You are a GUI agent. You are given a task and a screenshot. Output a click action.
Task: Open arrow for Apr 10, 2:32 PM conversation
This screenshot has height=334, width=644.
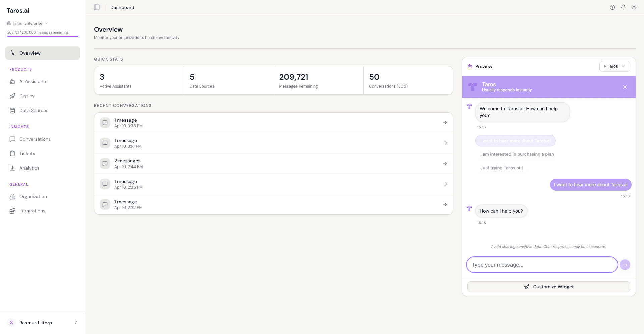click(x=445, y=204)
